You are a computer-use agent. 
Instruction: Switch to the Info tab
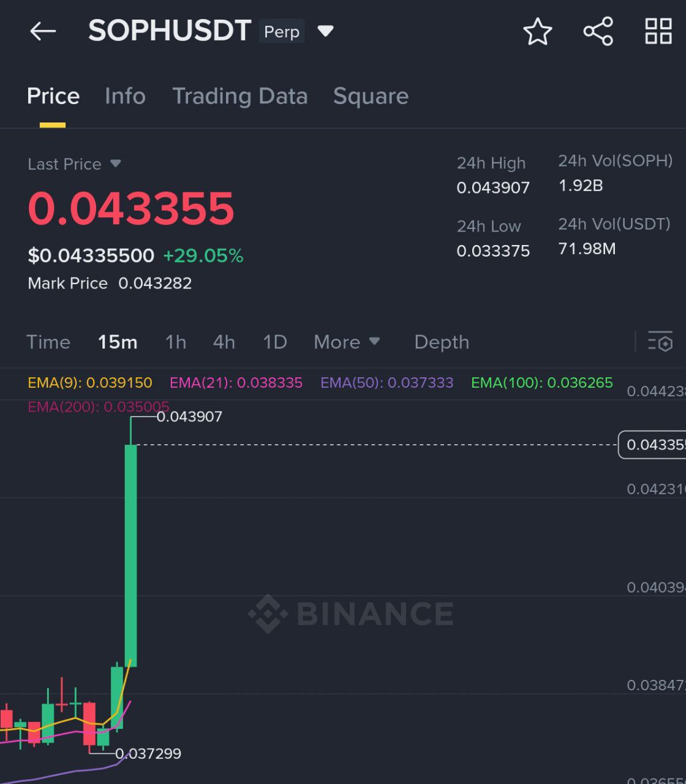[125, 96]
